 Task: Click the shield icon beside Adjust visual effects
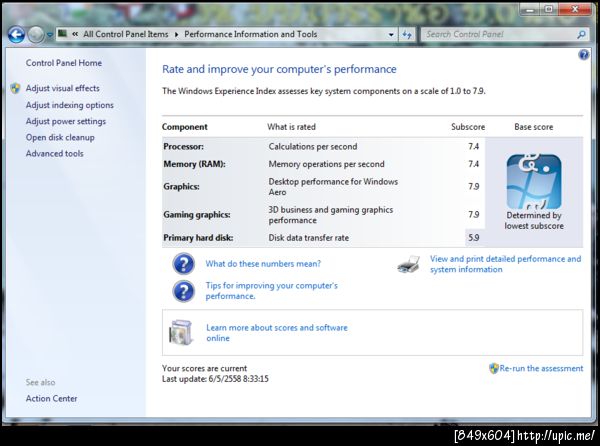[x=15, y=88]
